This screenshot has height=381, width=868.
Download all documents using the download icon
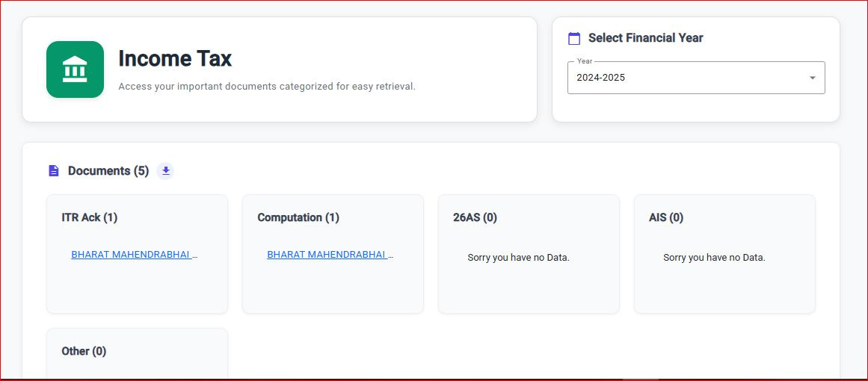point(166,171)
